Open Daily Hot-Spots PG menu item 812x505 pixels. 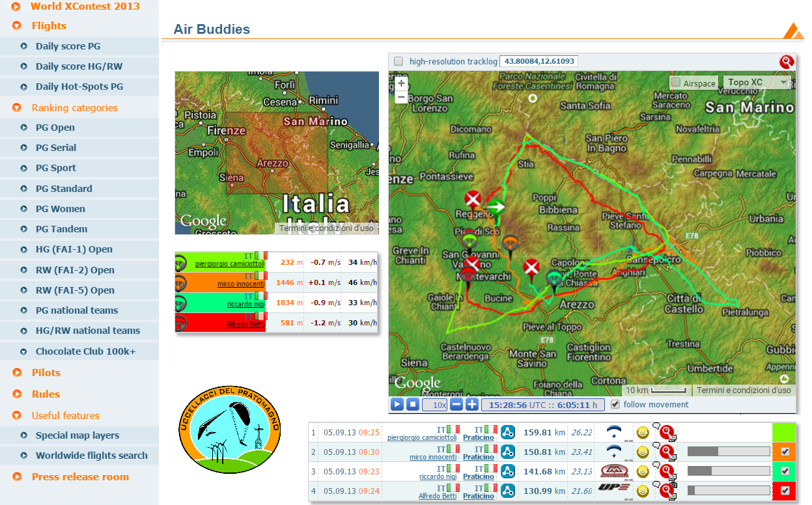click(x=79, y=87)
